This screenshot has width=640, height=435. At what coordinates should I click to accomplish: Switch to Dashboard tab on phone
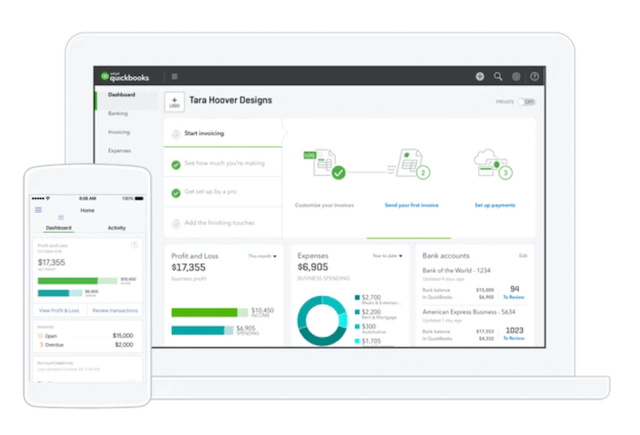59,228
